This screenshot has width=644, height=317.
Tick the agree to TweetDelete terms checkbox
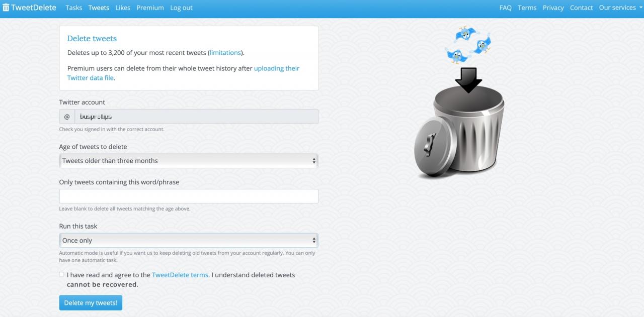tap(61, 274)
